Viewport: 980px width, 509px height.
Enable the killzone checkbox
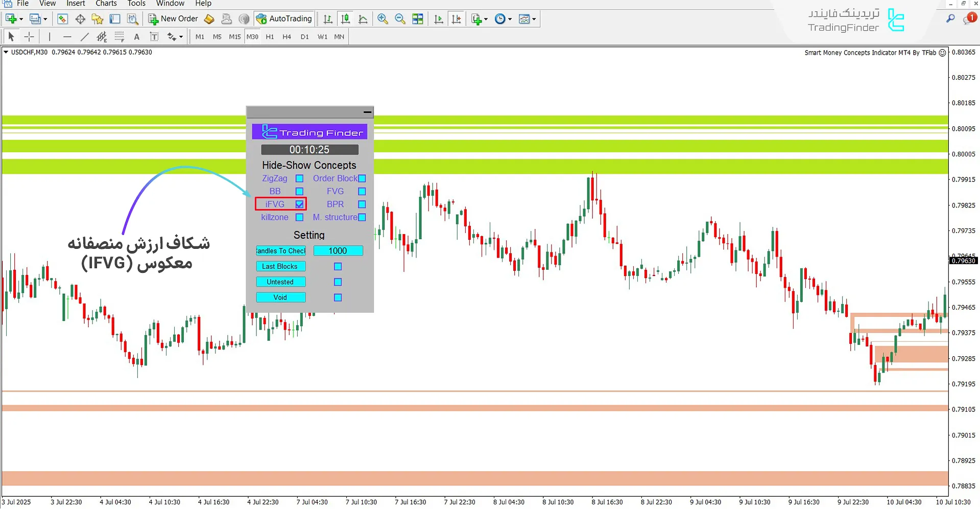click(x=300, y=217)
